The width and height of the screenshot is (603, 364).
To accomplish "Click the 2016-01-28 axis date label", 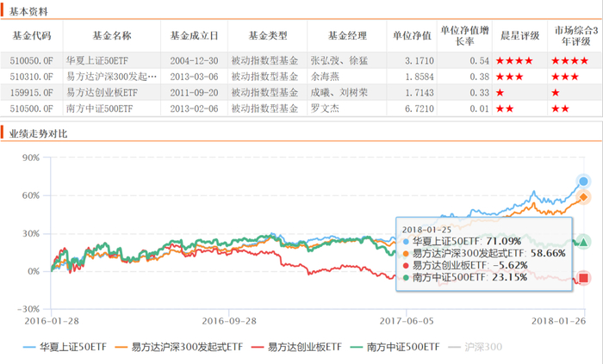I will click(x=52, y=321).
